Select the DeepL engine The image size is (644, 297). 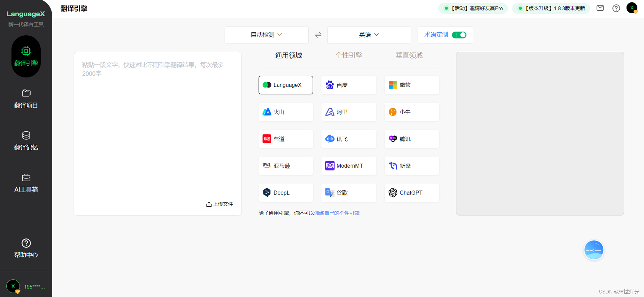[x=286, y=193]
